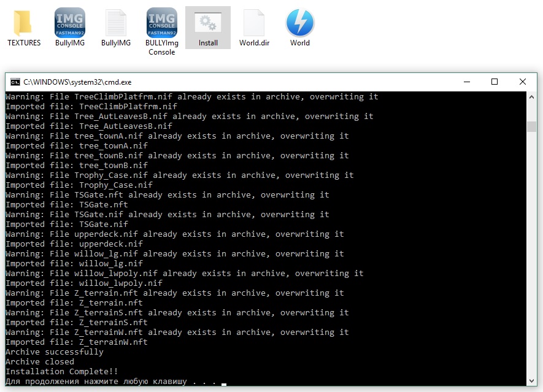543x392 pixels.
Task: Click the 'Archive closed' line
Action: (40, 362)
